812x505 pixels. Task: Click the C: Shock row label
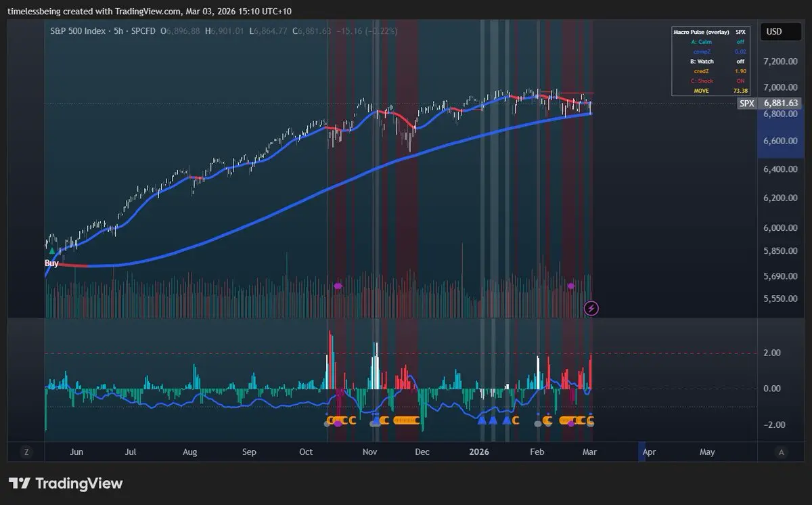pos(702,81)
